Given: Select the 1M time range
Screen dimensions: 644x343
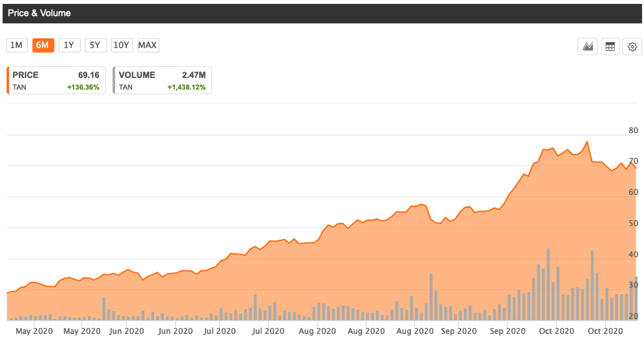Looking at the screenshot, I should (17, 45).
